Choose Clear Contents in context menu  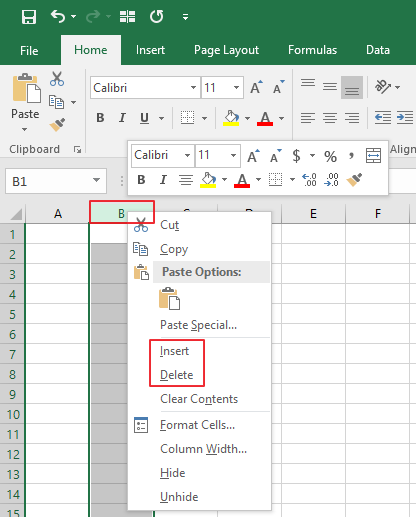[x=199, y=399]
